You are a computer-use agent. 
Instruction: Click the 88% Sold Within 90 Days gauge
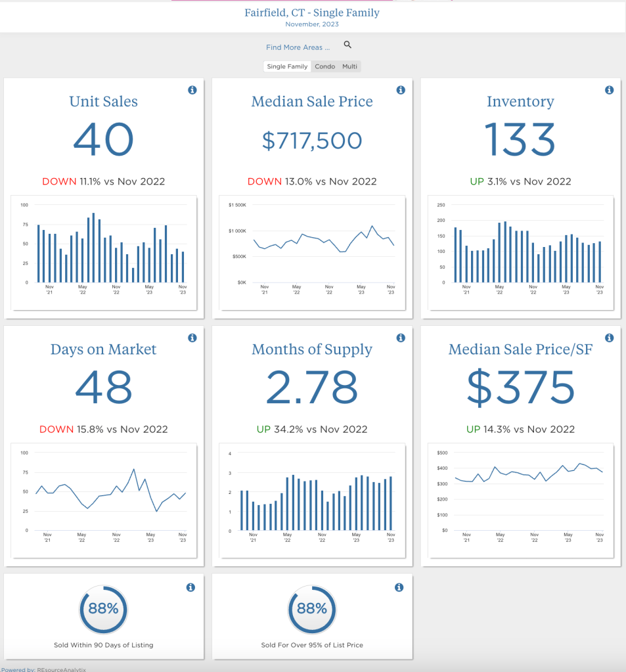pos(103,609)
